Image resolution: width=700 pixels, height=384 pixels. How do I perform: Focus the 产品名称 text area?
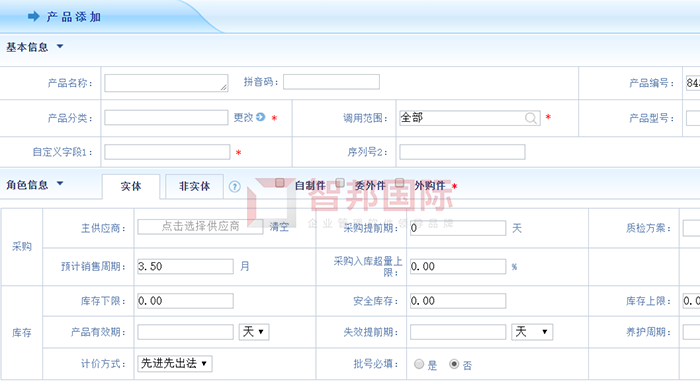166,83
